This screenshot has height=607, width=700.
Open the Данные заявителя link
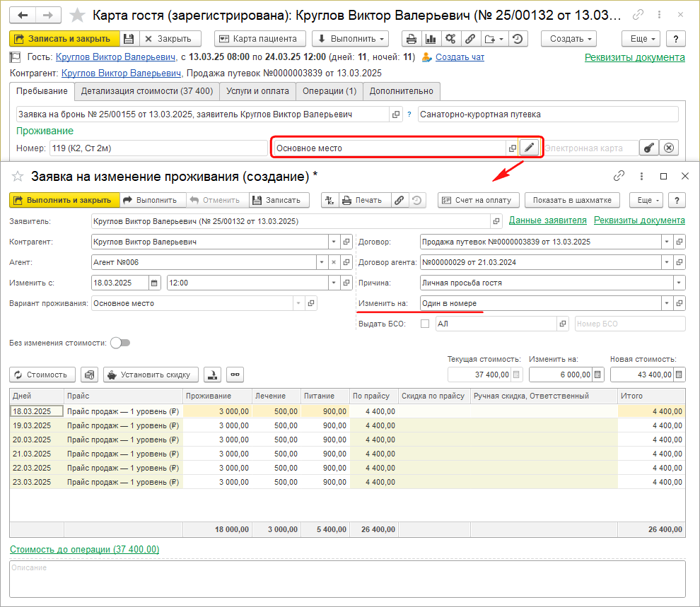(x=547, y=220)
